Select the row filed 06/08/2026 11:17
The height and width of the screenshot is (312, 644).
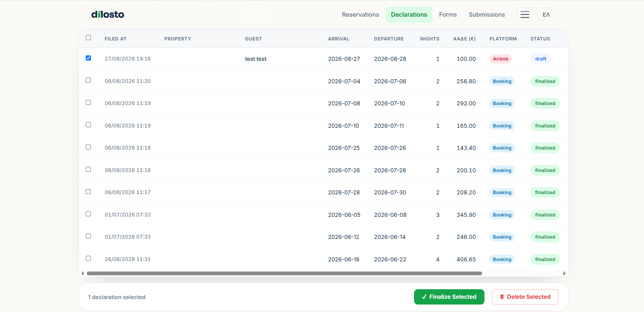tap(88, 192)
